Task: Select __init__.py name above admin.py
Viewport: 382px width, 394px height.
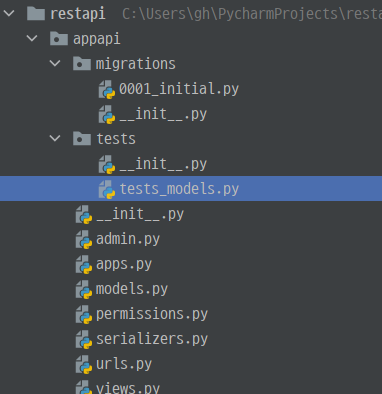Action: click(x=140, y=214)
